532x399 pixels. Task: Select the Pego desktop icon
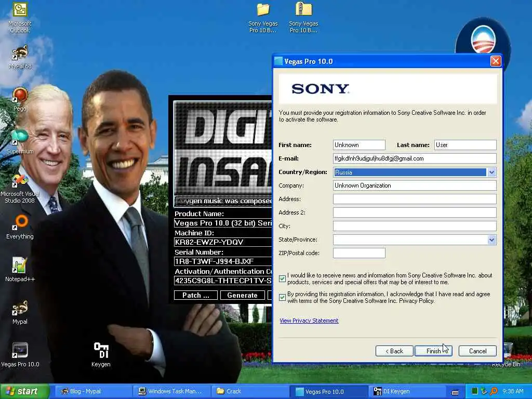pyautogui.click(x=20, y=99)
